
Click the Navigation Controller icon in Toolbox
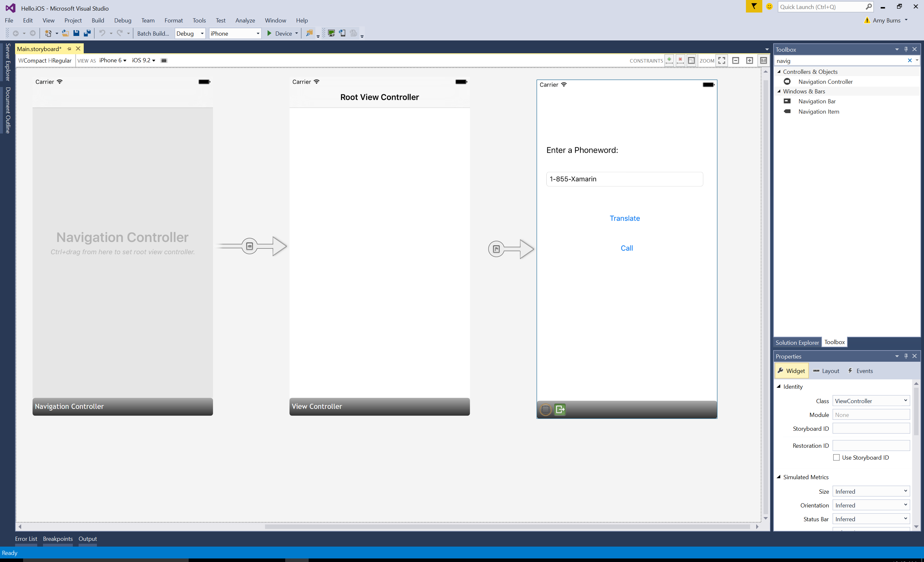tap(786, 81)
